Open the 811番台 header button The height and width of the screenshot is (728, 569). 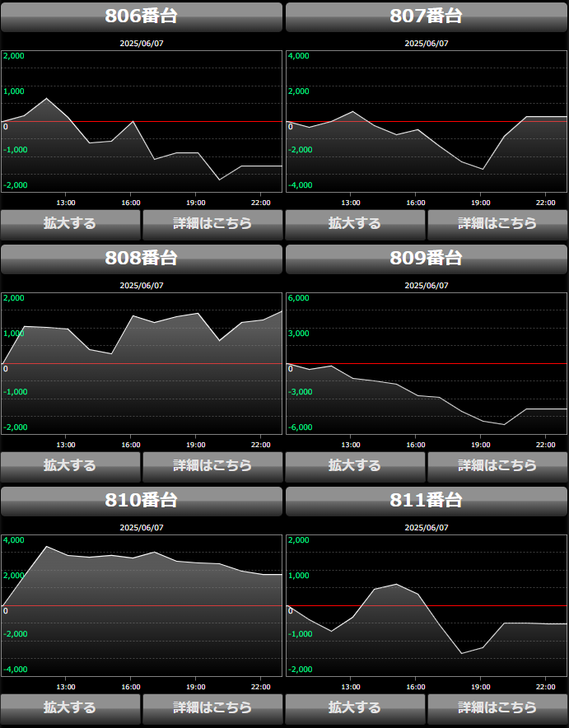(427, 502)
